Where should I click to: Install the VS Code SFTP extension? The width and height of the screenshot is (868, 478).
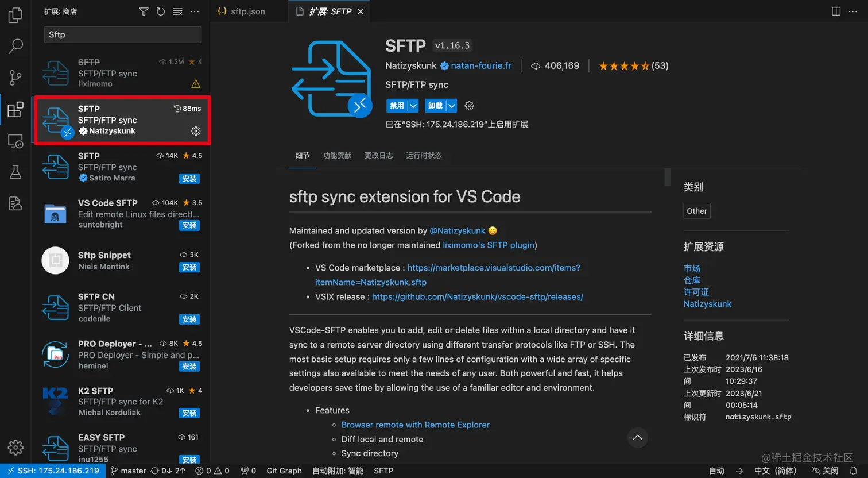[189, 225]
